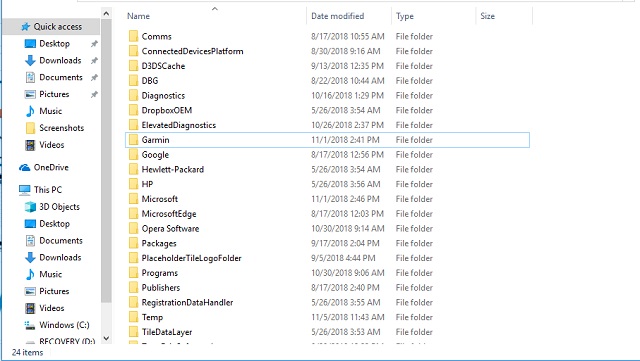Click the Music note icon under Quick access
Screen dimensions: 640x361
30,111
